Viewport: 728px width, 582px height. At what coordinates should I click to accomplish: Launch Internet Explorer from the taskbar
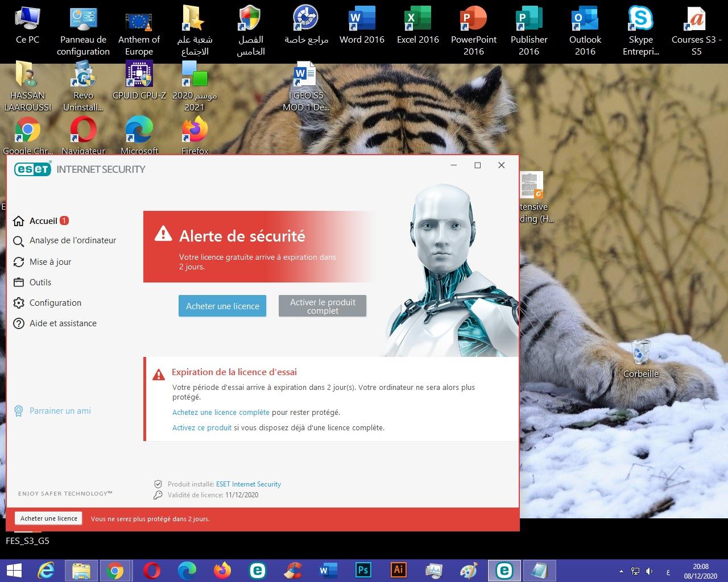[x=45, y=570]
